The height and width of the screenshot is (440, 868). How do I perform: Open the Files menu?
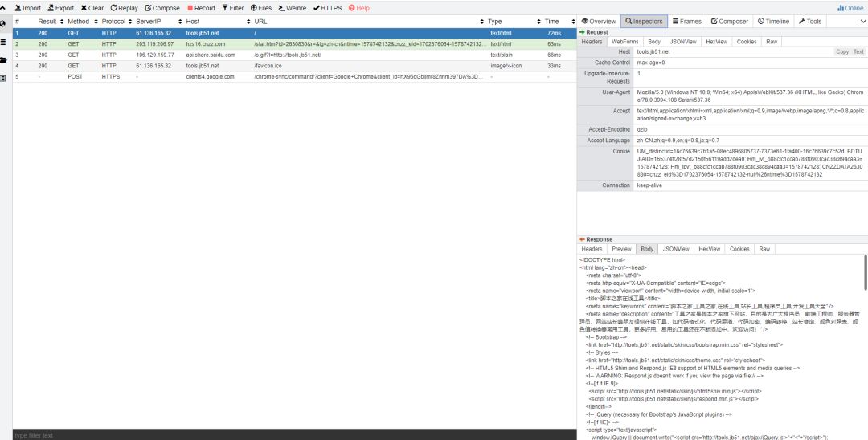pos(261,8)
